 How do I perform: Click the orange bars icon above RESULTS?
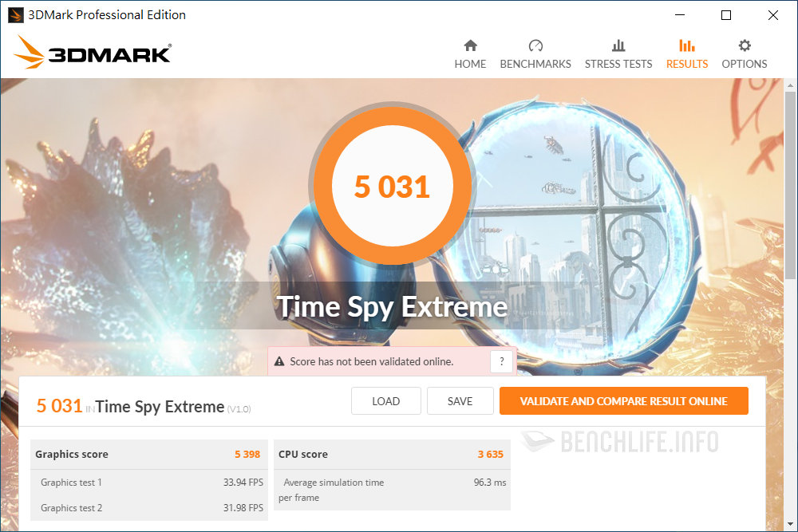pos(687,45)
